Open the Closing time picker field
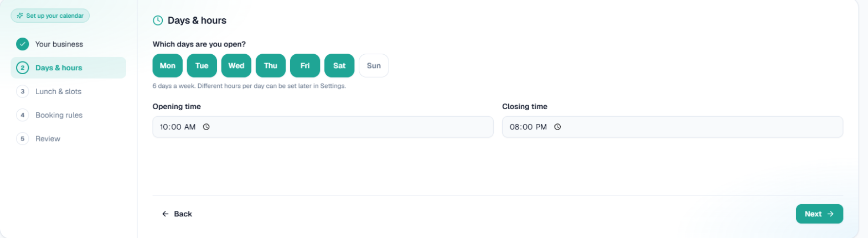 [x=673, y=127]
